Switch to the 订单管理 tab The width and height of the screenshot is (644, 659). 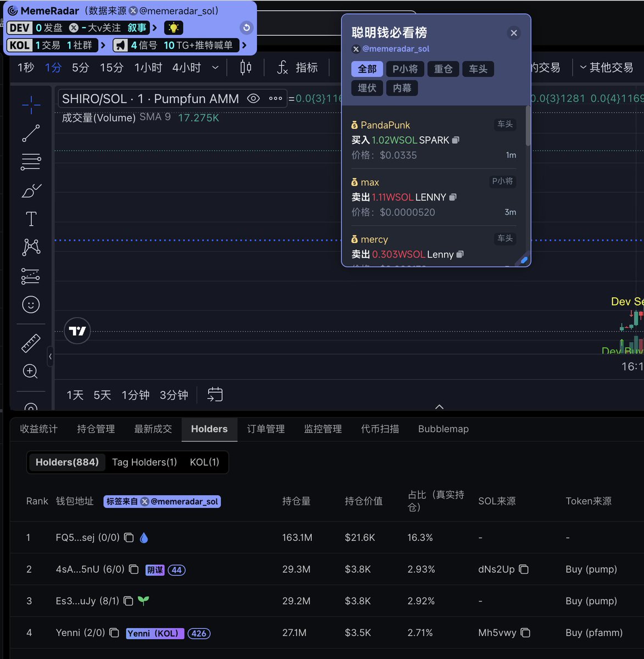point(266,429)
